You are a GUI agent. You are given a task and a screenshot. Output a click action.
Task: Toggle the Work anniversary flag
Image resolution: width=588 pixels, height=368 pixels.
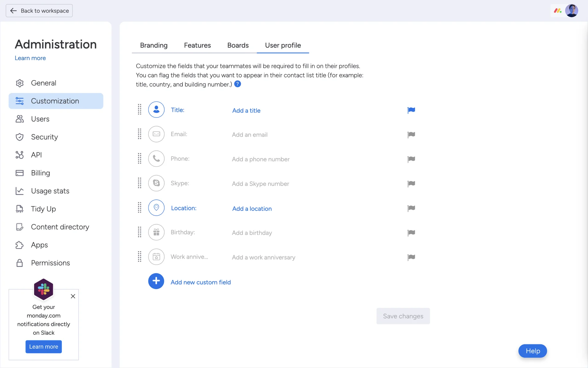[411, 257]
